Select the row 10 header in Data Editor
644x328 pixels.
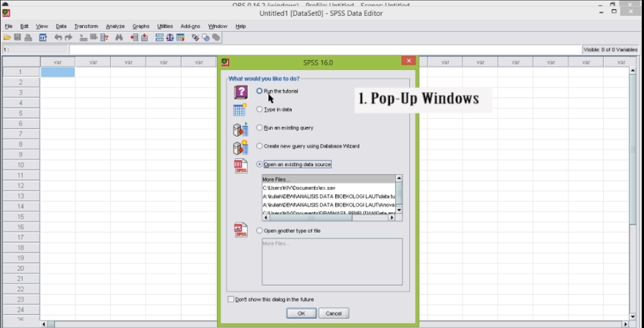21,165
